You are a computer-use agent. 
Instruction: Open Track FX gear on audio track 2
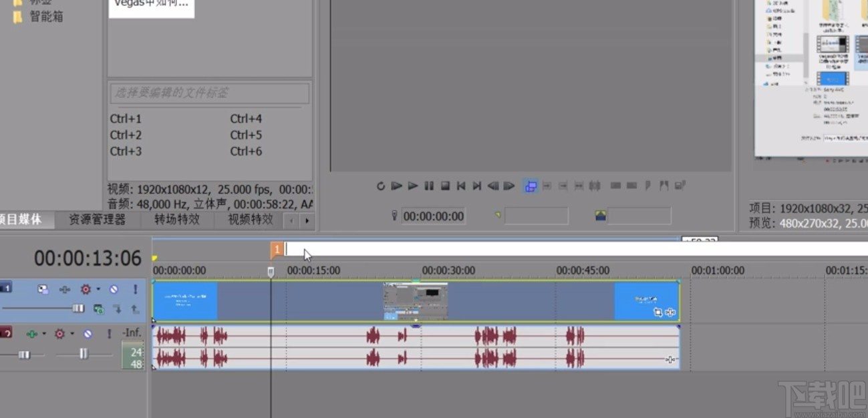click(59, 333)
